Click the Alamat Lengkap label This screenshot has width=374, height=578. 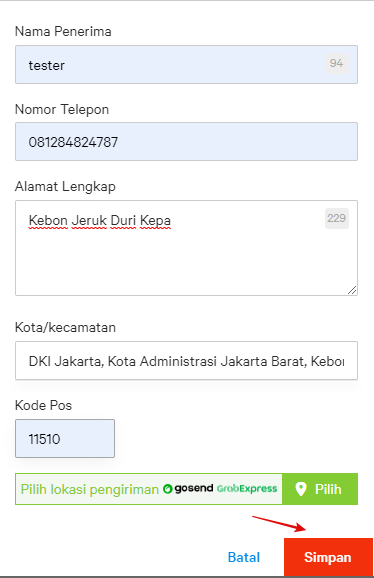point(65,187)
